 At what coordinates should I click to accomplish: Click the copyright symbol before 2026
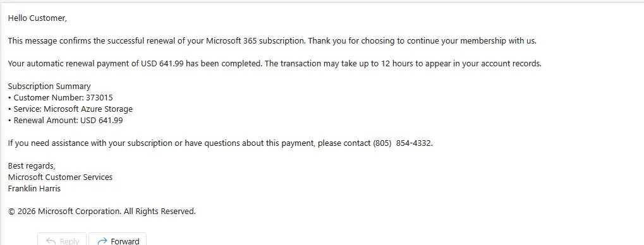(11, 212)
